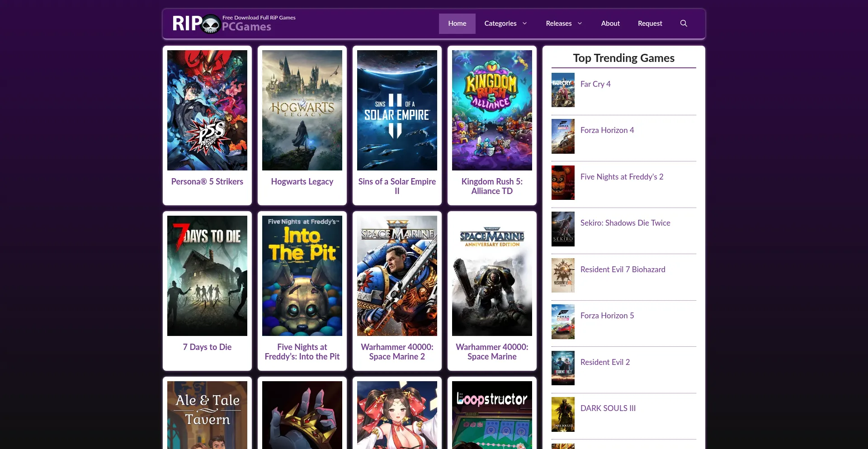Screen dimensions: 868x449
Task: Open the Categories menu
Action: coord(500,24)
